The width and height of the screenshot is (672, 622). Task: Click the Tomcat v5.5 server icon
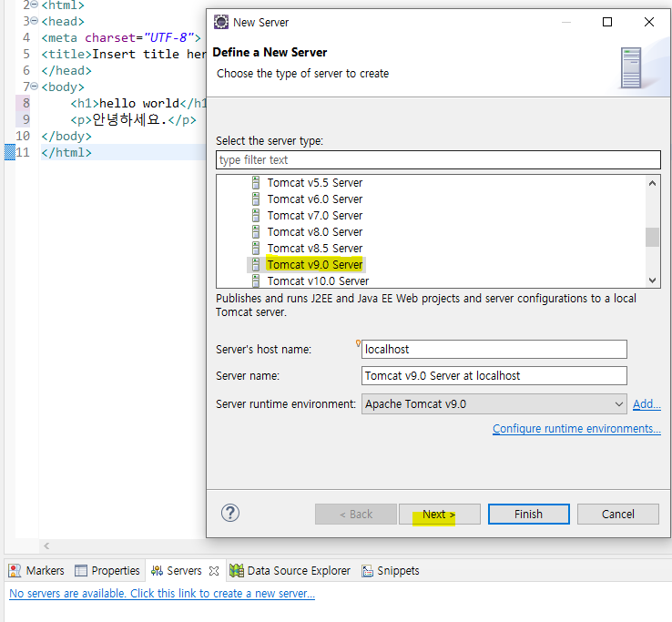click(256, 183)
